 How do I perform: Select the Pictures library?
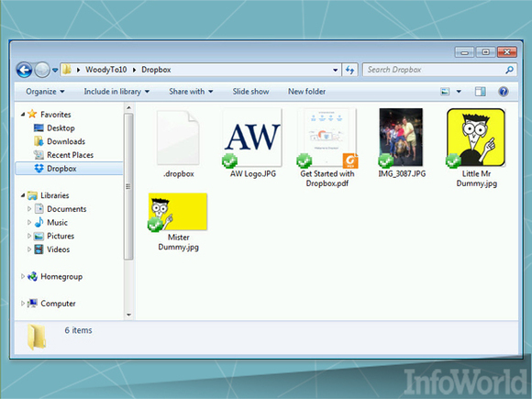(61, 236)
